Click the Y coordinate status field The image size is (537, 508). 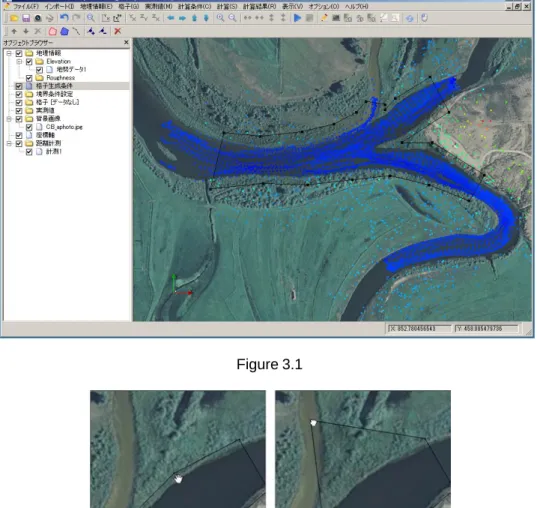point(487,329)
